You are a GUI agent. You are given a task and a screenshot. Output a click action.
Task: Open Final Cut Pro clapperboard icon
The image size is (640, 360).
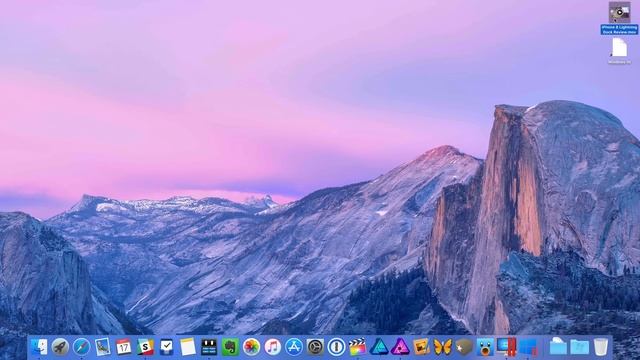coord(358,347)
